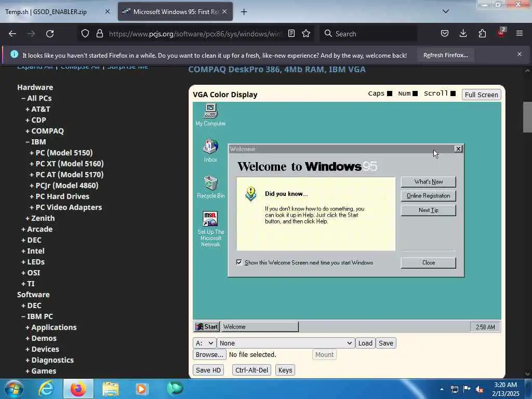
Task: Expand PC Video Adapters item
Action: click(x=65, y=207)
